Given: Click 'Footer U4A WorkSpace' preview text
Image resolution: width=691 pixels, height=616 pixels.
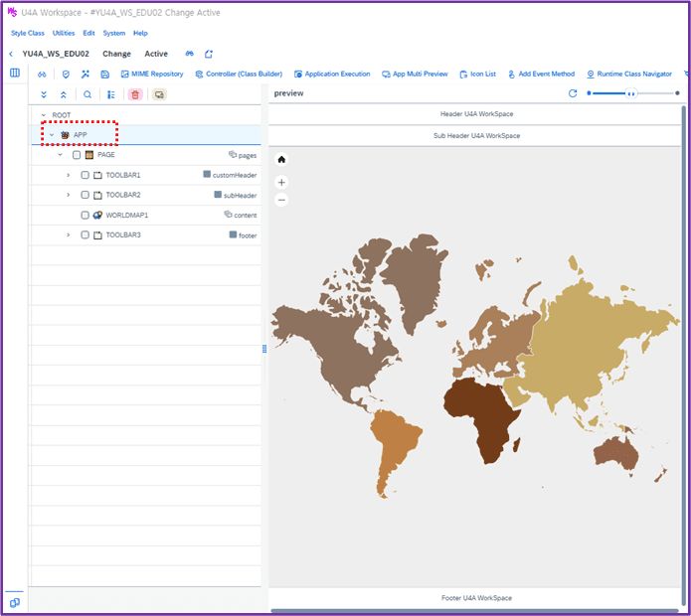Looking at the screenshot, I should click(476, 598).
